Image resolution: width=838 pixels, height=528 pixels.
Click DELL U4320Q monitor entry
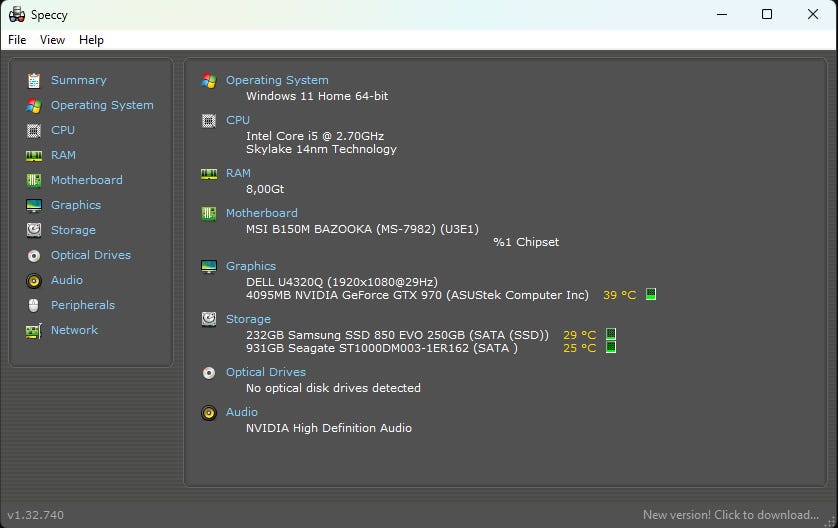tap(342, 282)
